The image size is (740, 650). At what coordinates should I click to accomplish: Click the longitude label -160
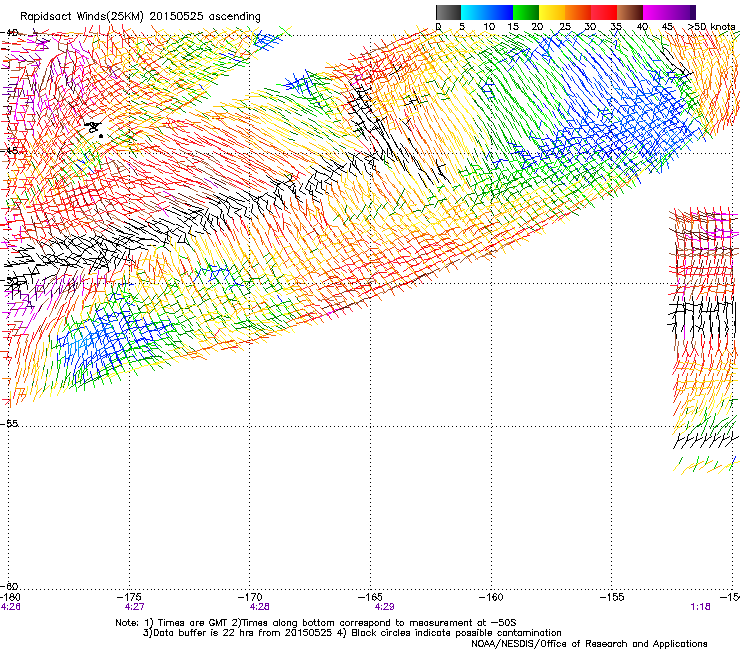(x=491, y=597)
